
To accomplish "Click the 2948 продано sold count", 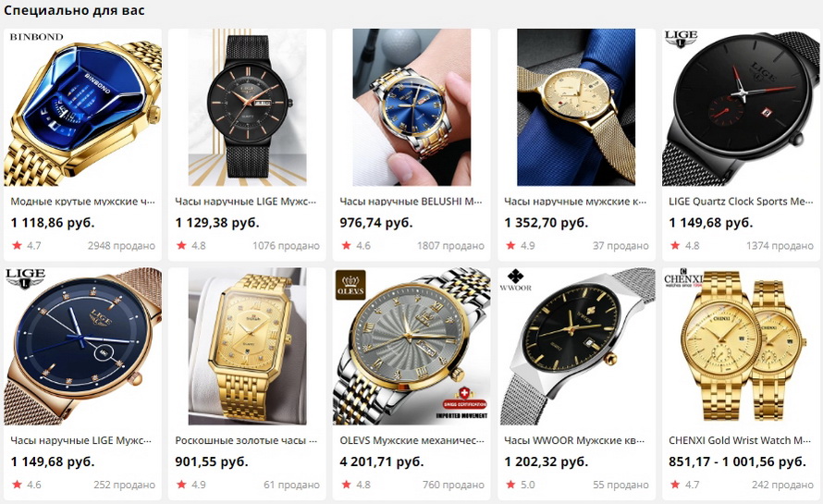I will (121, 246).
